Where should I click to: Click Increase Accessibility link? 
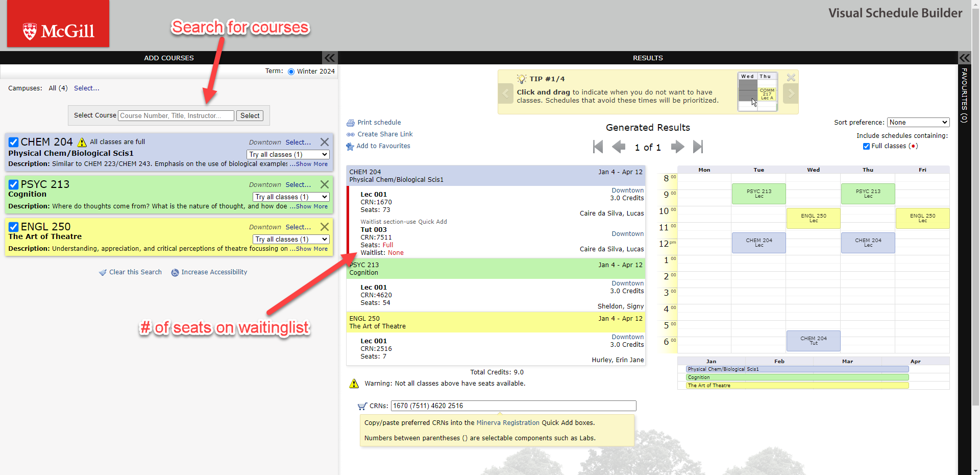click(x=214, y=272)
